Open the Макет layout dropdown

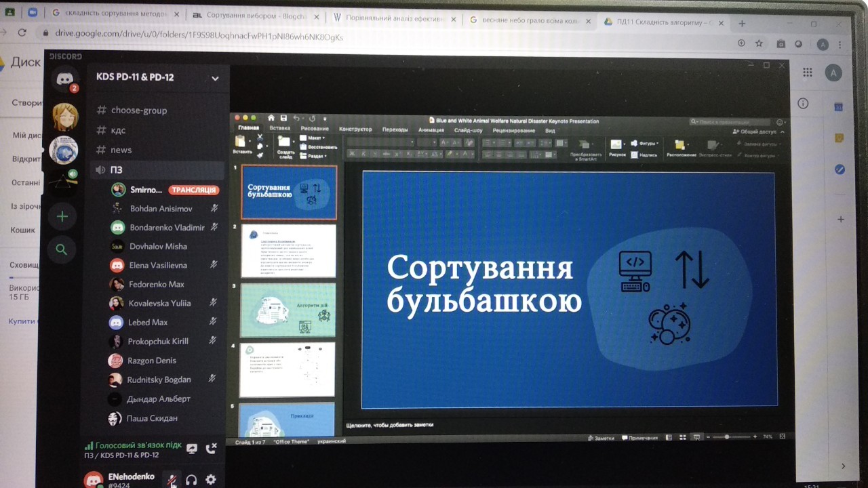[x=312, y=138]
